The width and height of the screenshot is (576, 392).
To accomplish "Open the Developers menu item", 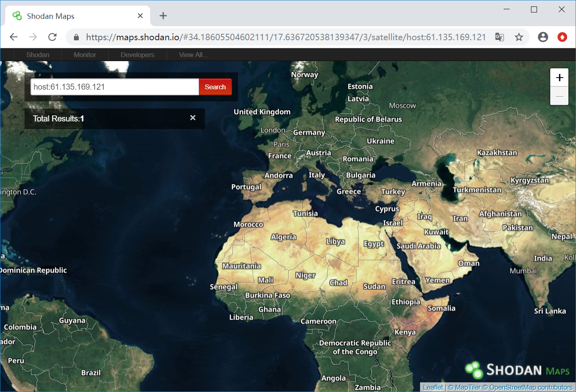I will (x=137, y=55).
